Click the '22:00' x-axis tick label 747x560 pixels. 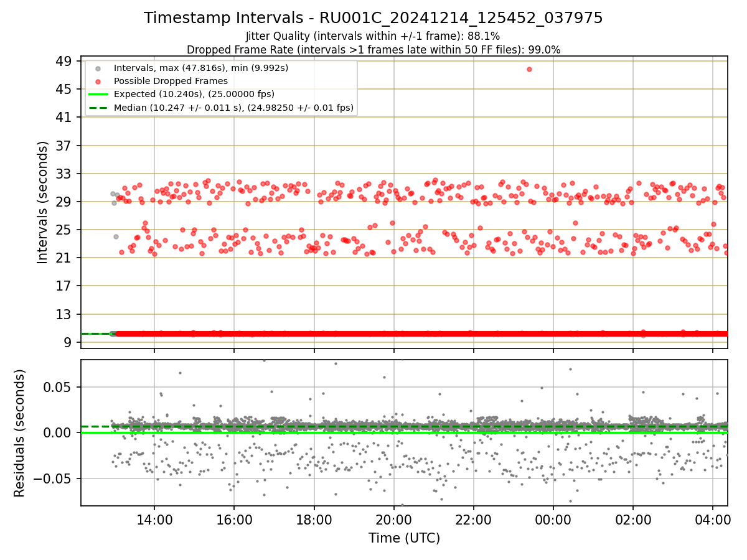coord(474,519)
